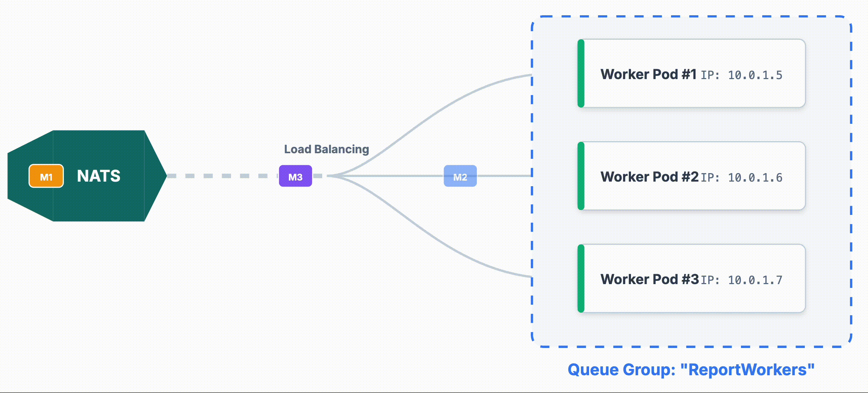868x393 pixels.
Task: Select the Worker Pod #1 title
Action: [x=648, y=74]
